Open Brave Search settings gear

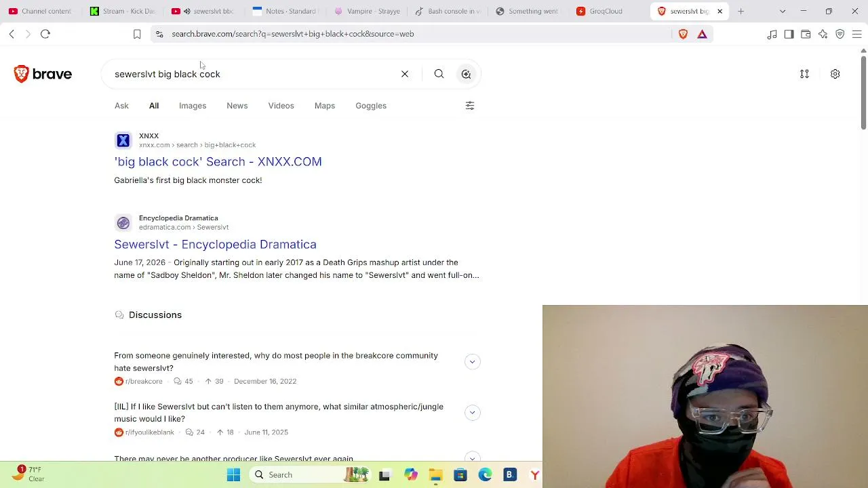835,74
